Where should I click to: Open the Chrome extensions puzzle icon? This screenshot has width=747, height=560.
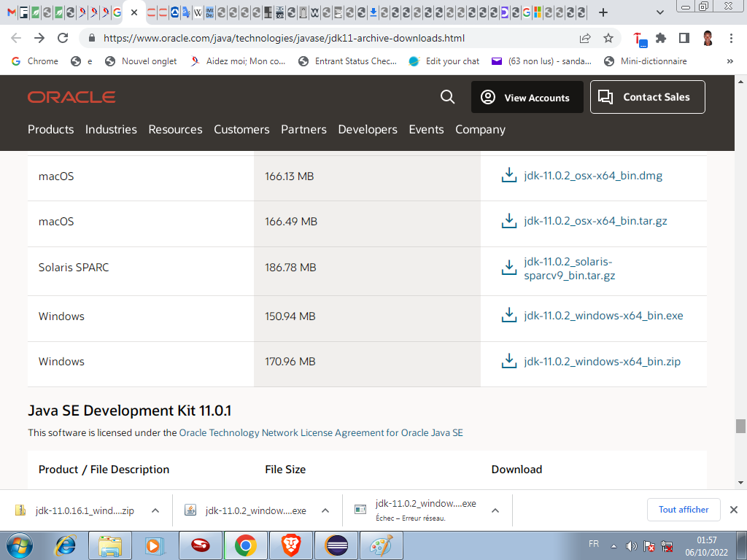pyautogui.click(x=661, y=38)
